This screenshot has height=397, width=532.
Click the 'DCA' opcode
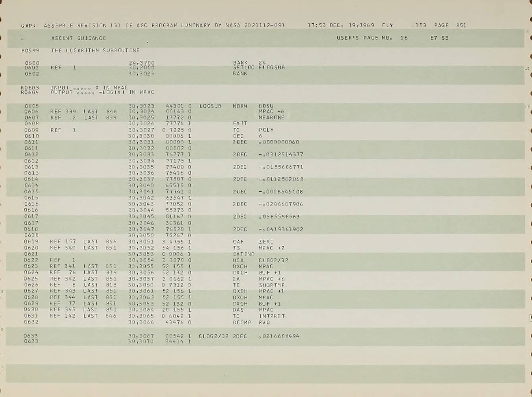click(x=238, y=261)
